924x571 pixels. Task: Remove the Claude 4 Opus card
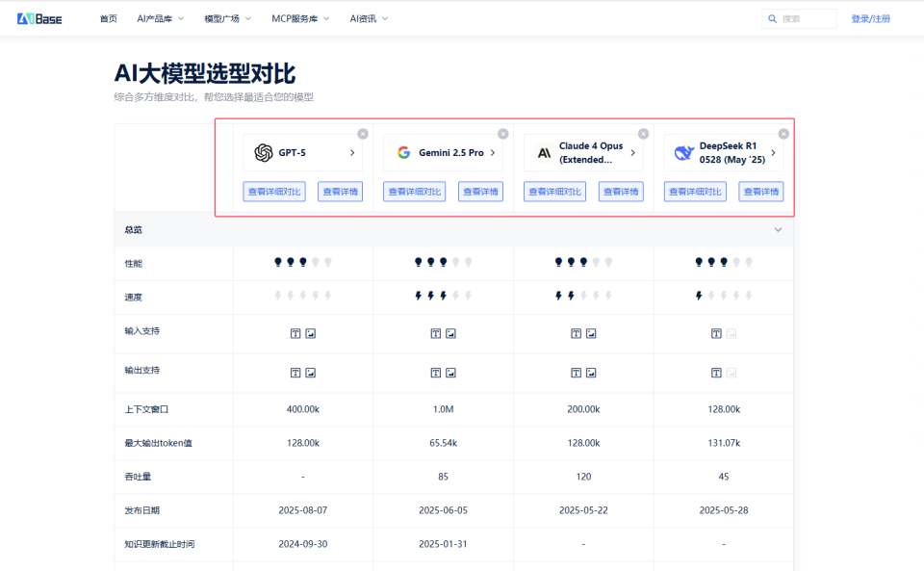(643, 134)
